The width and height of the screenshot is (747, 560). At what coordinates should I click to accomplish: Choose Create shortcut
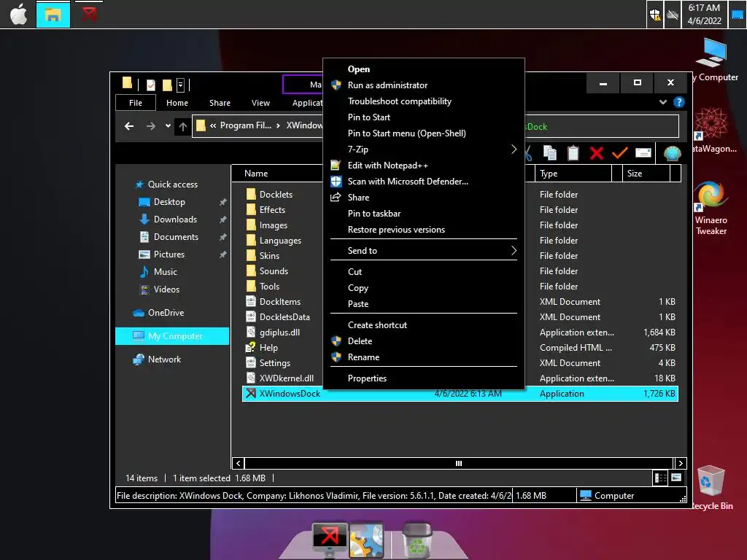377,324
